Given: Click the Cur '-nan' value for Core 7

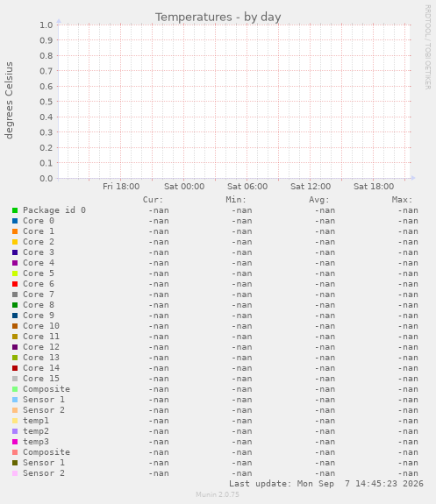Looking at the screenshot, I should click(159, 295).
